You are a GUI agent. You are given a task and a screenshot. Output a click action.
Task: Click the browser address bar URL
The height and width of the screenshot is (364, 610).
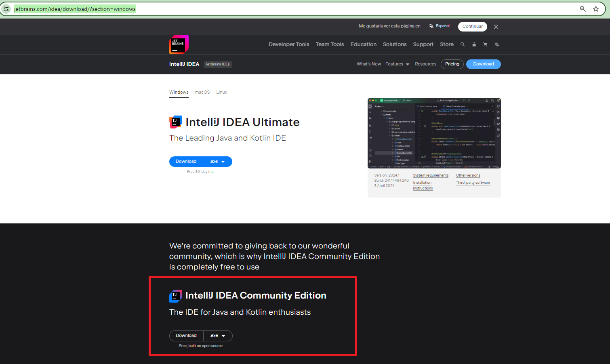[x=75, y=9]
